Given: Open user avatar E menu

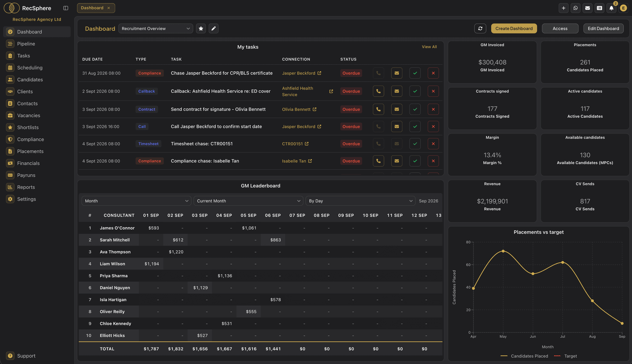Looking at the screenshot, I should coord(623,8).
